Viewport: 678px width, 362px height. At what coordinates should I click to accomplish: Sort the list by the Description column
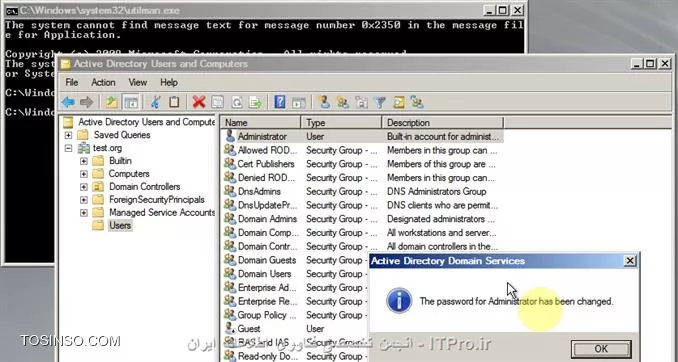pyautogui.click(x=443, y=123)
